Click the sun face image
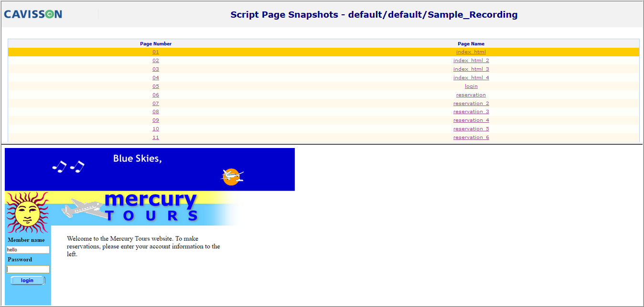The width and height of the screenshot is (644, 307). 27,213
